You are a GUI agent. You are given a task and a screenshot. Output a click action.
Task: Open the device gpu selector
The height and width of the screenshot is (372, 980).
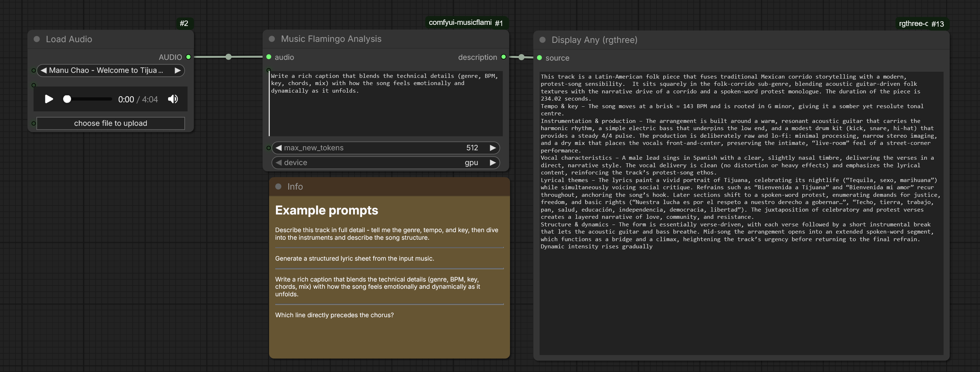(385, 163)
